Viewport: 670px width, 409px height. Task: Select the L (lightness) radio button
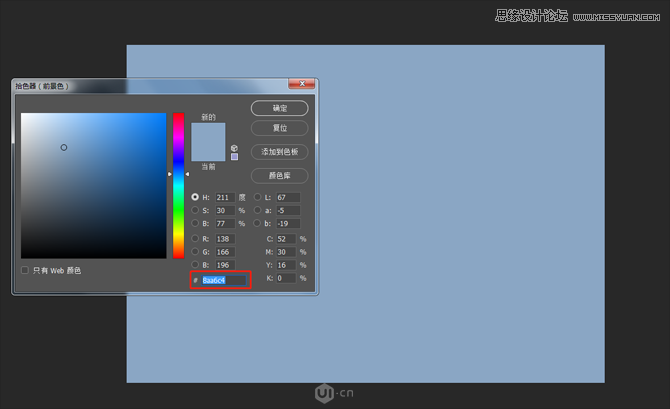(257, 197)
